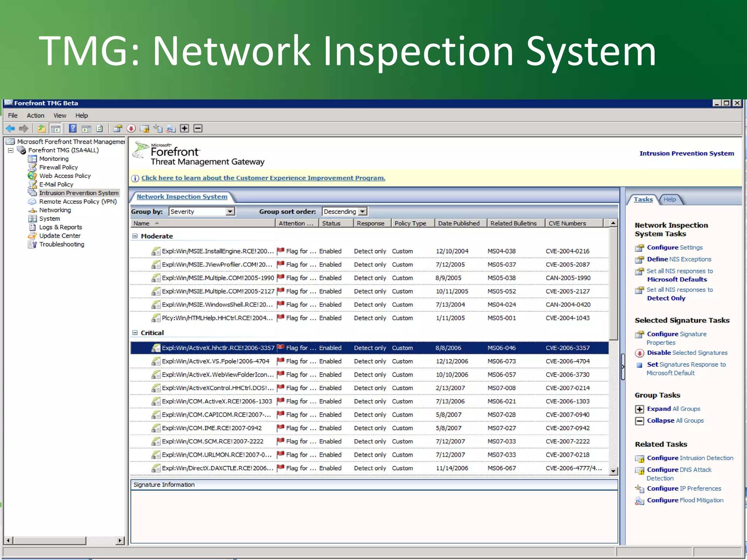Screen dimensions: 747x560
Task: Click Disable Selected Signatures link
Action: [x=687, y=353]
